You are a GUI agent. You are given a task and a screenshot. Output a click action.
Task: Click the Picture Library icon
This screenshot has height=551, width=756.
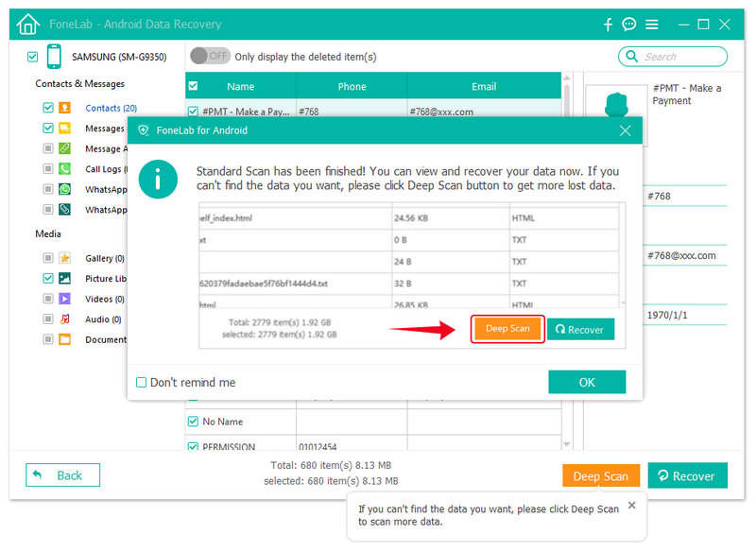(x=64, y=278)
